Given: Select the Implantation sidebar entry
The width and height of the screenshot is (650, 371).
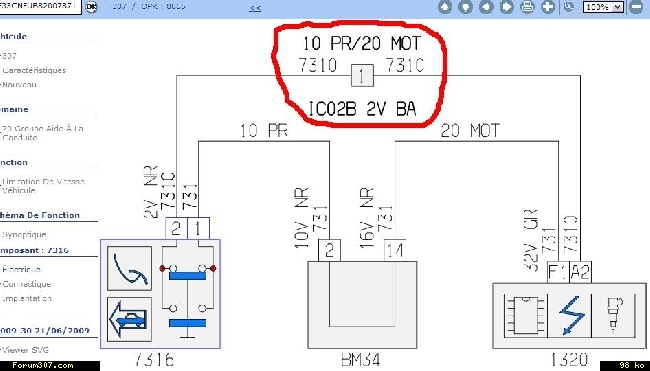Looking at the screenshot, I should (27, 298).
